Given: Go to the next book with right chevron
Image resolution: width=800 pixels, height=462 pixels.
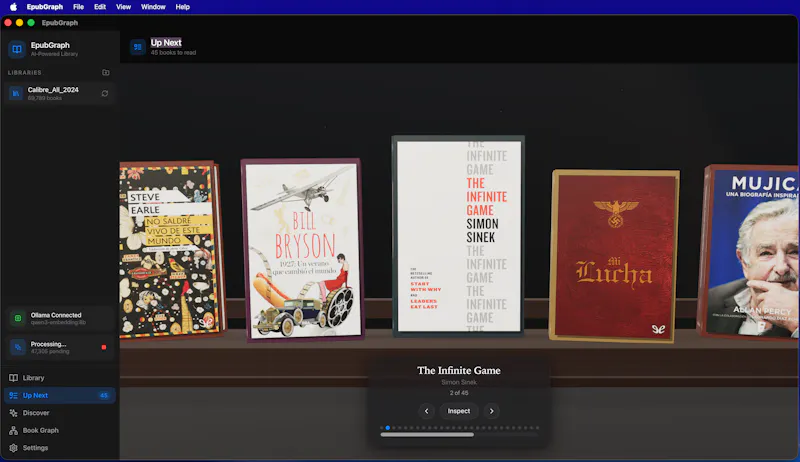Looking at the screenshot, I should pyautogui.click(x=491, y=411).
